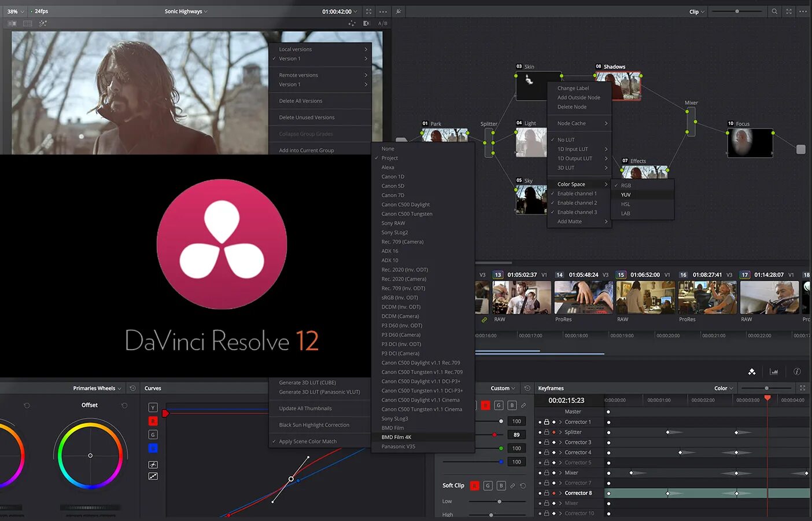Image resolution: width=812 pixels, height=521 pixels.
Task: Open the Sonic Highways timeline dropdown
Action: pos(186,12)
